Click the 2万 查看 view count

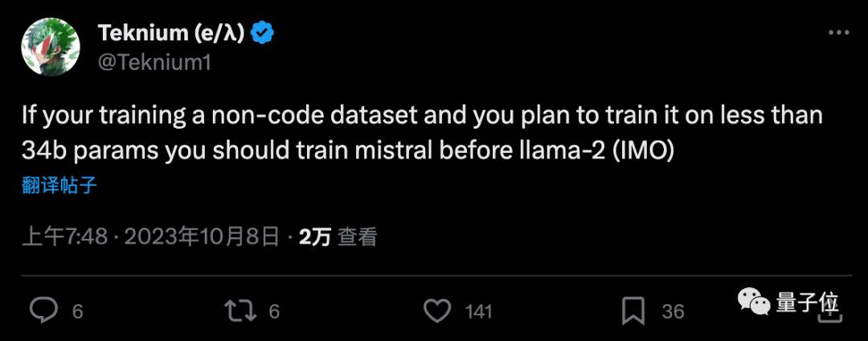click(338, 237)
